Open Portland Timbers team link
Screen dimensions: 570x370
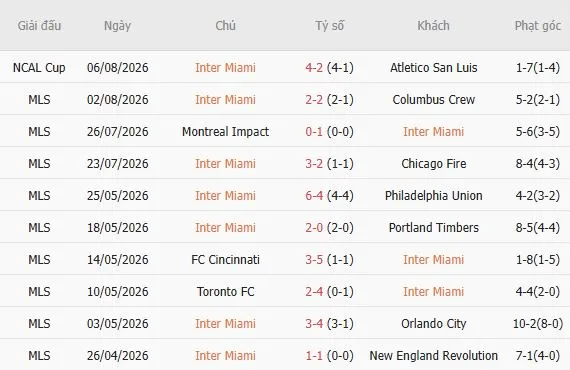[434, 228]
